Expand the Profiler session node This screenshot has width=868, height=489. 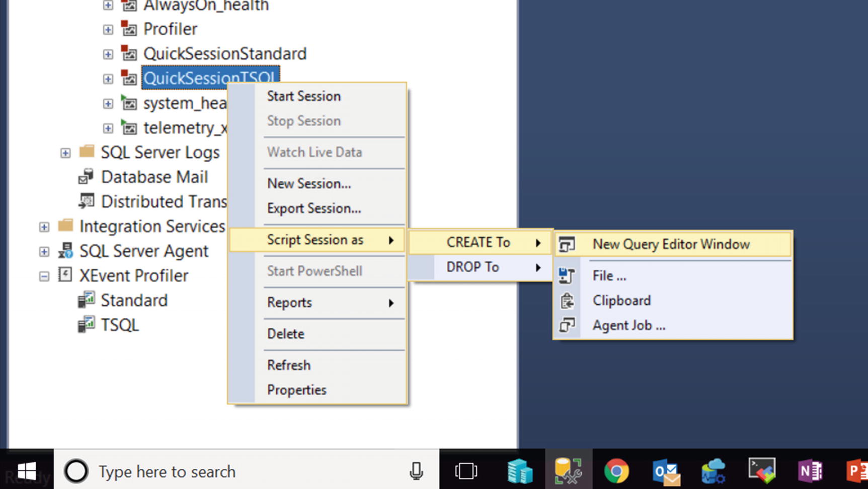(x=108, y=29)
